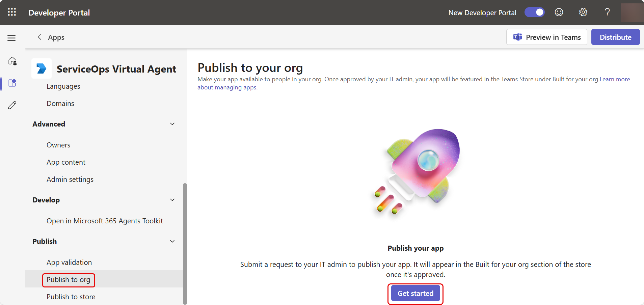The width and height of the screenshot is (644, 305).
Task: Click the Preview in Teams button
Action: point(546,37)
